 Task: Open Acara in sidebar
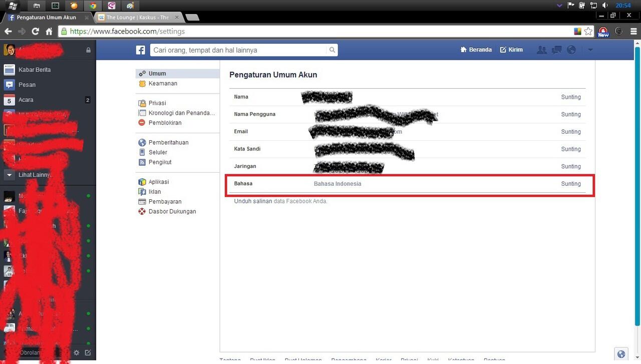[48, 100]
